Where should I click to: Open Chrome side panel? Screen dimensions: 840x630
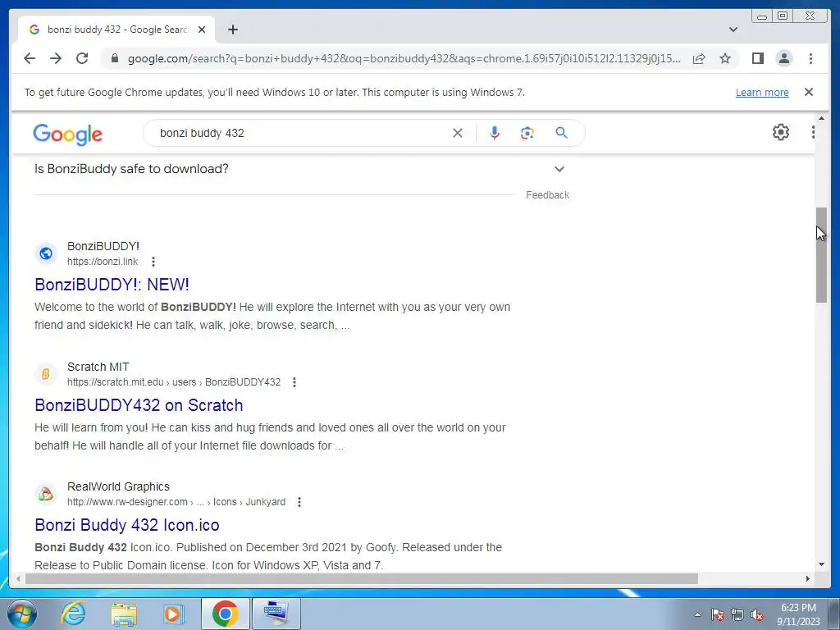click(757, 58)
